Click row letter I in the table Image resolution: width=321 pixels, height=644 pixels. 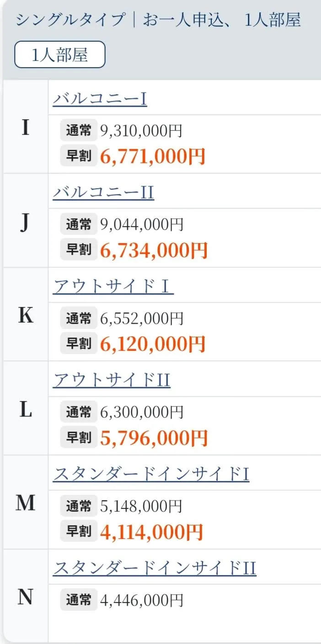click(x=26, y=128)
